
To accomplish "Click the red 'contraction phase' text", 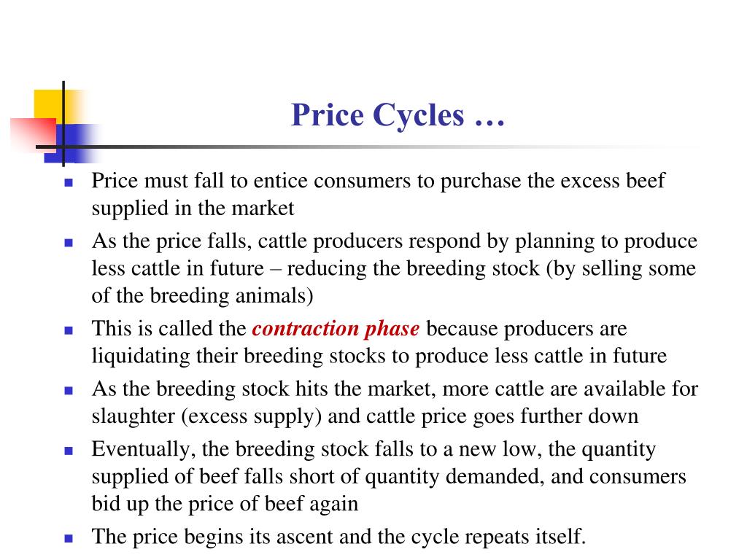I will coord(336,329).
